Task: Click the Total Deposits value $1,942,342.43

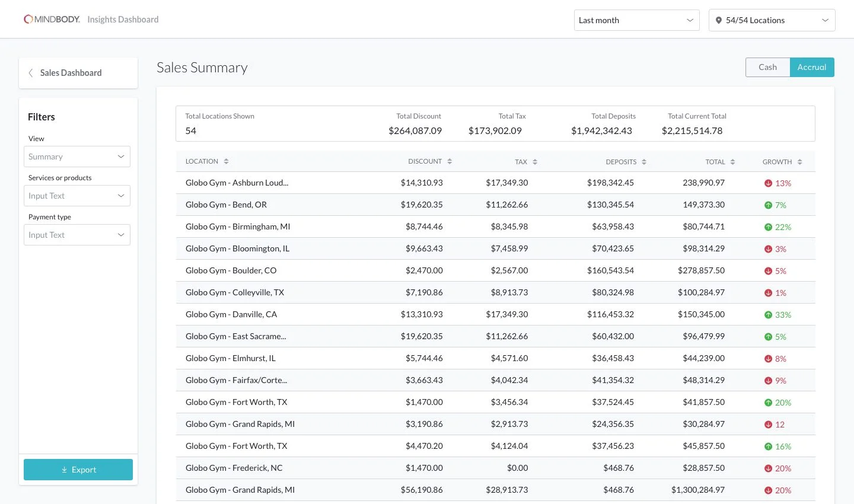Action: pos(601,130)
